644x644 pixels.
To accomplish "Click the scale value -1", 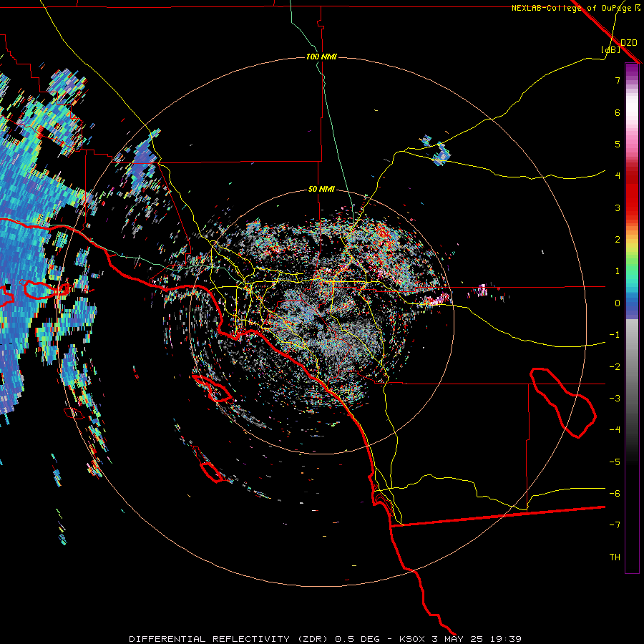I will [x=615, y=335].
